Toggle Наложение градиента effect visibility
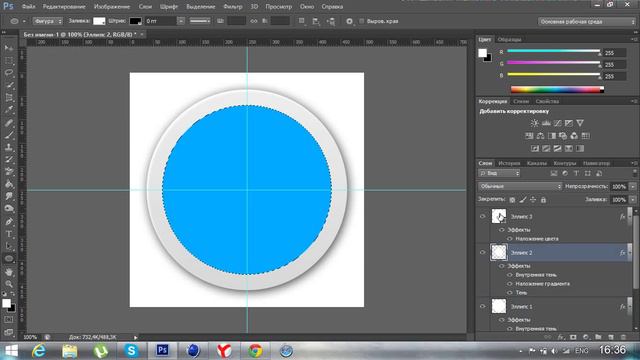Screen dimensions: 640x360 click(509, 284)
